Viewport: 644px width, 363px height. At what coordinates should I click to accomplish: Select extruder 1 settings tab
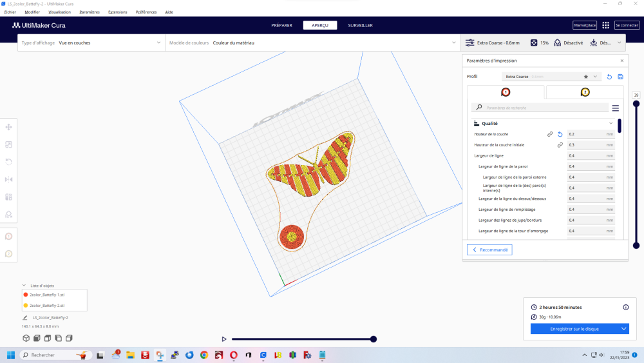[506, 92]
